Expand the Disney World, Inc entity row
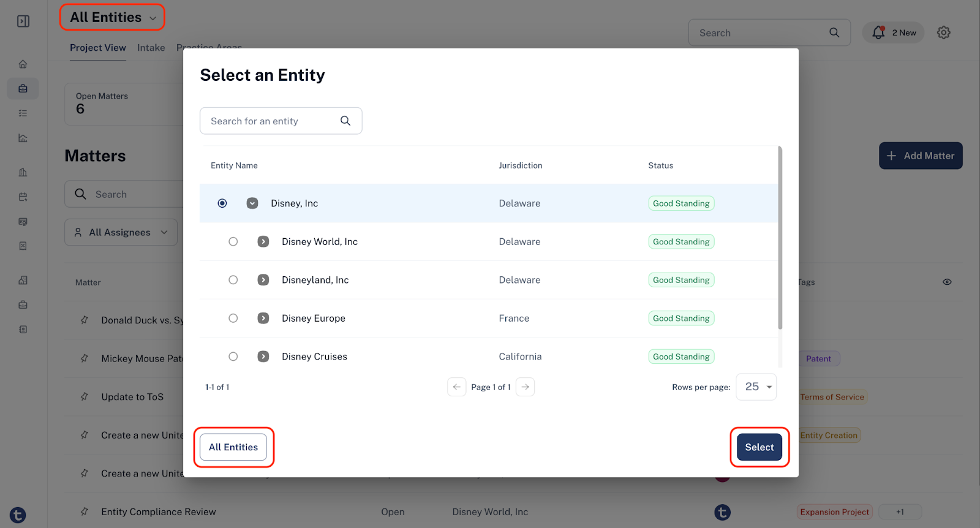This screenshot has height=528, width=980. tap(263, 241)
